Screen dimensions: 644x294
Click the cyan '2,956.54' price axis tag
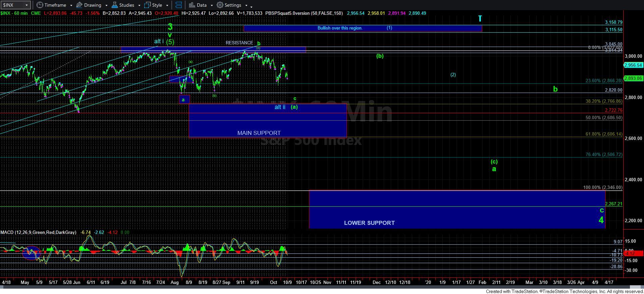click(x=633, y=65)
